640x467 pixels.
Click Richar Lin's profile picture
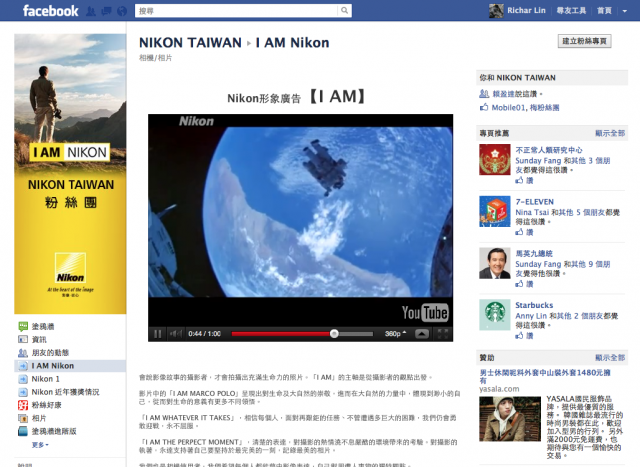(x=496, y=11)
